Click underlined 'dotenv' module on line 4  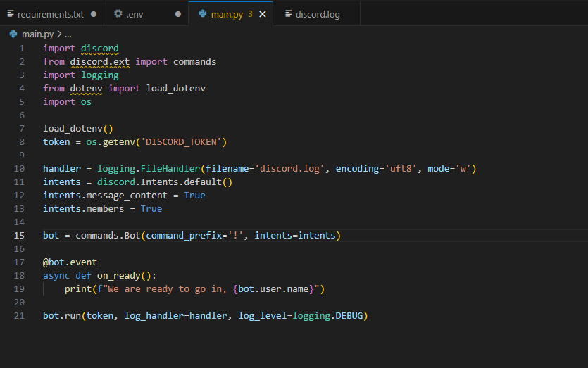86,89
